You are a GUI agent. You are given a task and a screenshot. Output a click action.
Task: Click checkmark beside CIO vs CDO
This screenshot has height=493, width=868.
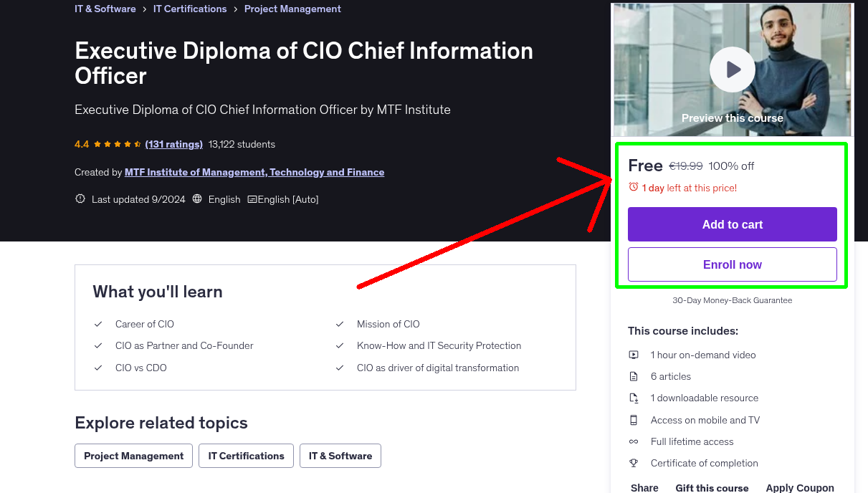(x=98, y=368)
